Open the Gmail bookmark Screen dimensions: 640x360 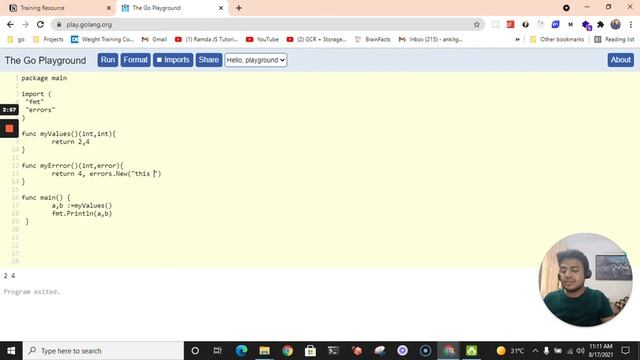(x=154, y=39)
